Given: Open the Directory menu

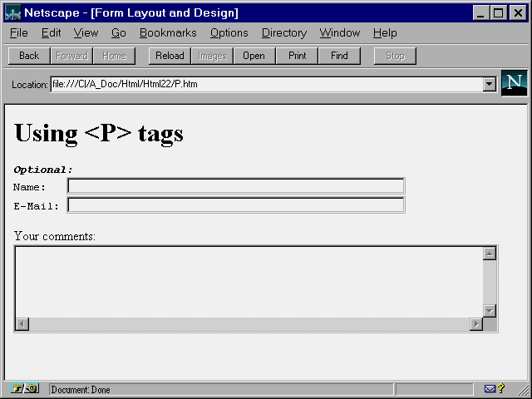Looking at the screenshot, I should [283, 33].
